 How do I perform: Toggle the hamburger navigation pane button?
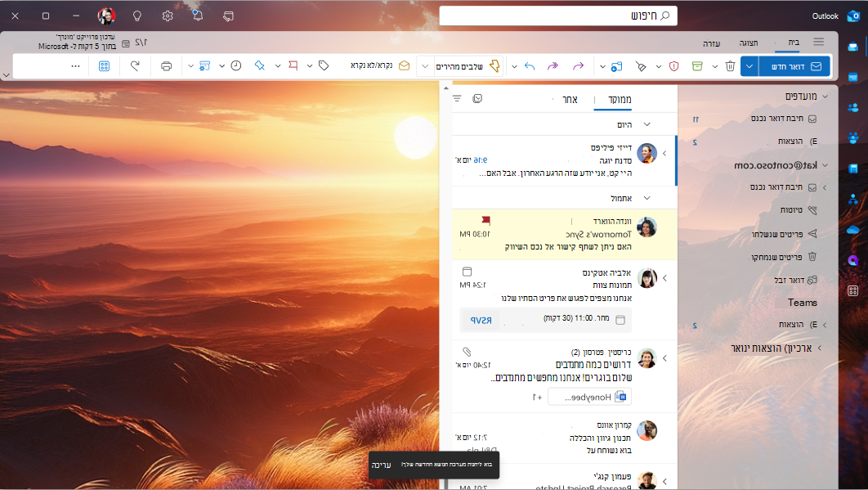pos(819,42)
